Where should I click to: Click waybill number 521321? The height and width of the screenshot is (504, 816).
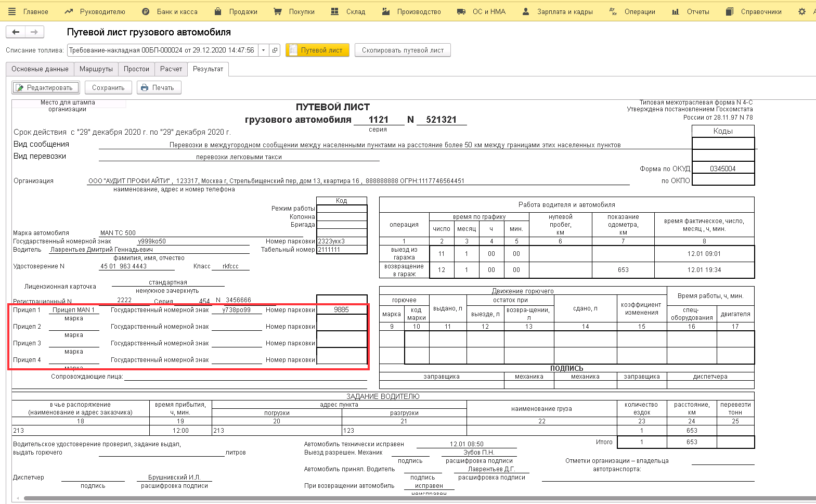pyautogui.click(x=441, y=120)
